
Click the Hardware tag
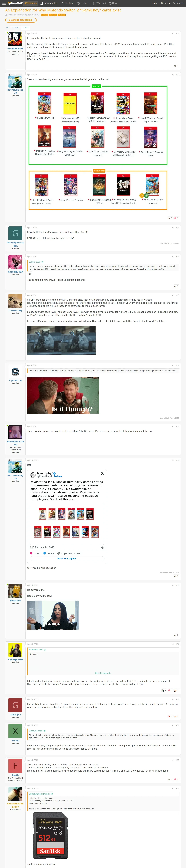[53, 15]
